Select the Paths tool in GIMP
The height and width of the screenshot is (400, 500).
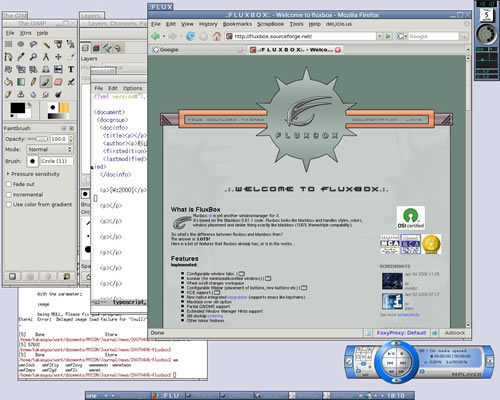8,57
